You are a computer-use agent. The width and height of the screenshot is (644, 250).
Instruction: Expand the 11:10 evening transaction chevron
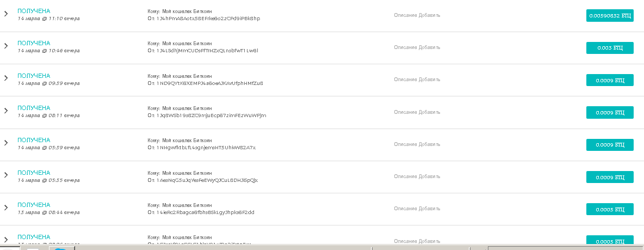(x=6, y=14)
